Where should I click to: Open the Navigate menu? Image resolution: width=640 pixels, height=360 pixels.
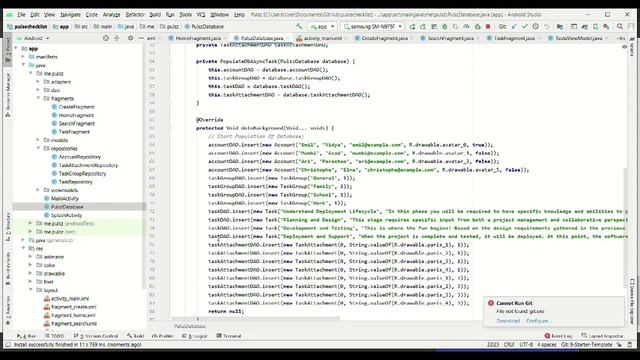pos(70,15)
